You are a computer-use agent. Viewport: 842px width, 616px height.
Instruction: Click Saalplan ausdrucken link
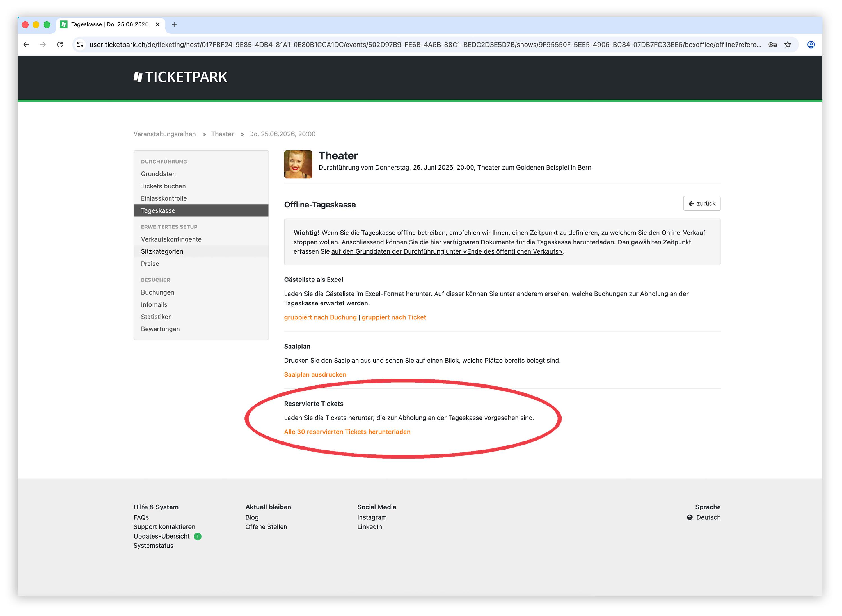click(x=315, y=375)
